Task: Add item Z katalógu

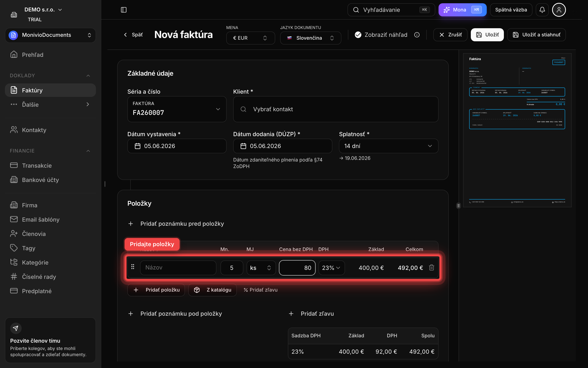Action: pos(212,290)
